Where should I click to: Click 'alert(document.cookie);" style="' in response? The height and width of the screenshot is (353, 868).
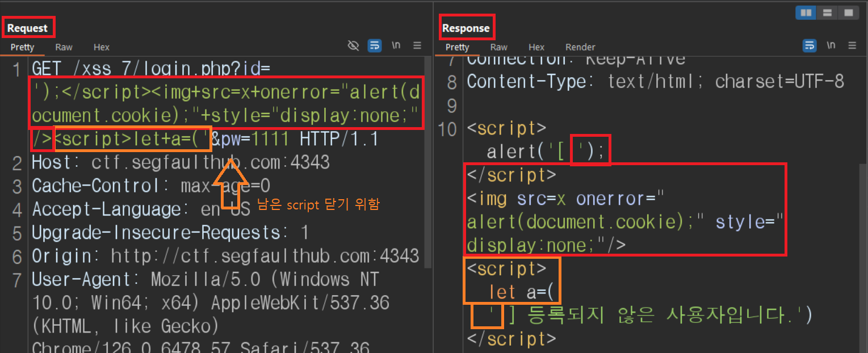coord(625,222)
